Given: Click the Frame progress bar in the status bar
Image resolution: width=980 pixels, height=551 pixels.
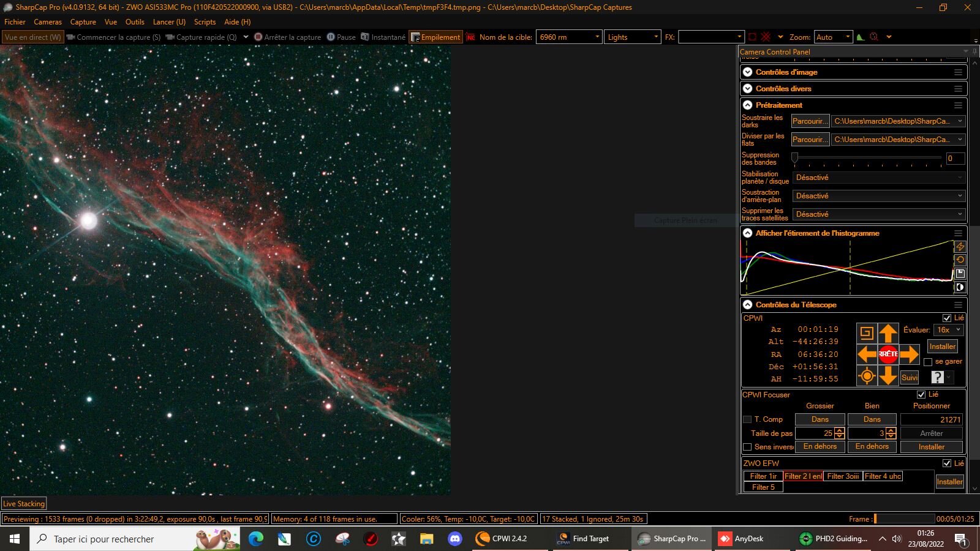Looking at the screenshot, I should (904, 519).
